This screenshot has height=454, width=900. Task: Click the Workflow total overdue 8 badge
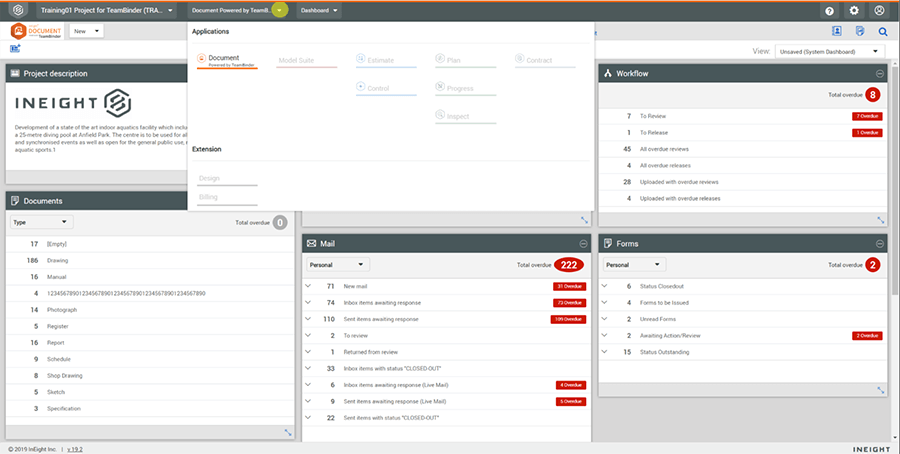(x=872, y=95)
